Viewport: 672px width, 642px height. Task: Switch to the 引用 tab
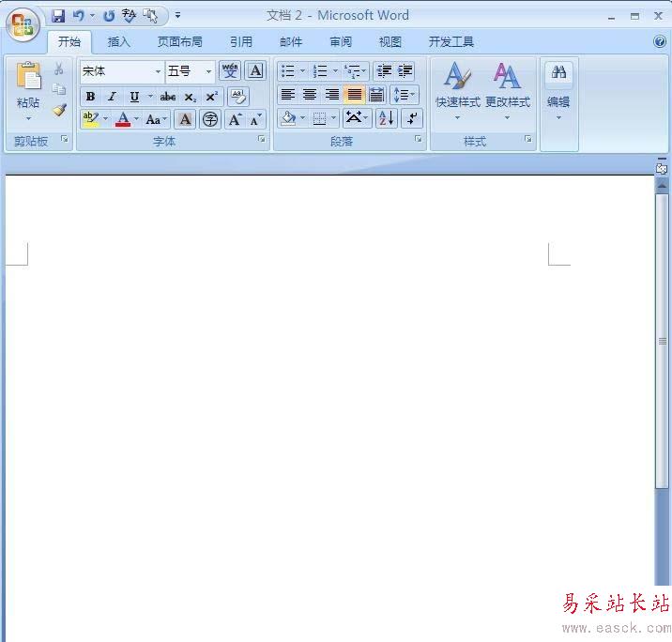click(241, 41)
